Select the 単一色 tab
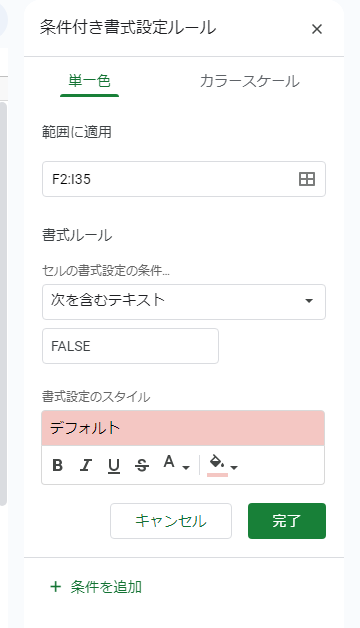360x628 pixels. (89, 81)
